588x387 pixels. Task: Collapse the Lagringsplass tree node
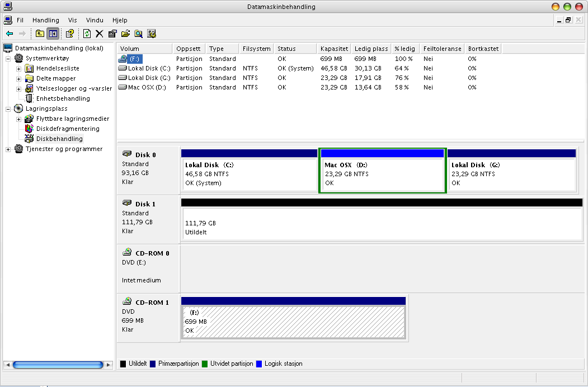(x=8, y=109)
